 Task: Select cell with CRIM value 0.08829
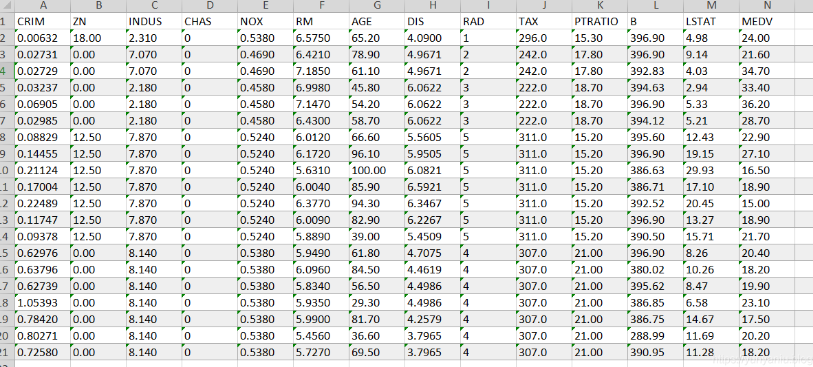point(43,137)
